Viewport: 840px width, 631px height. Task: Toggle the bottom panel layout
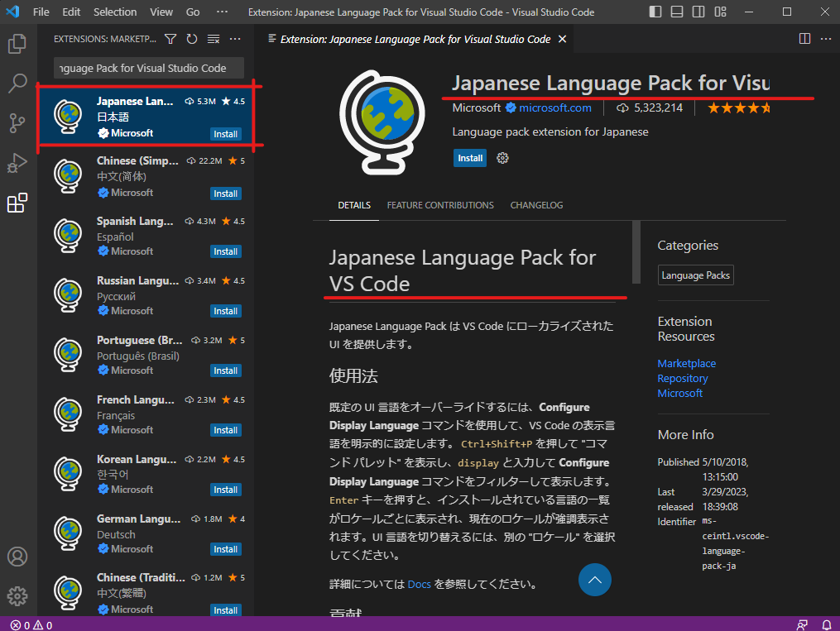[677, 12]
